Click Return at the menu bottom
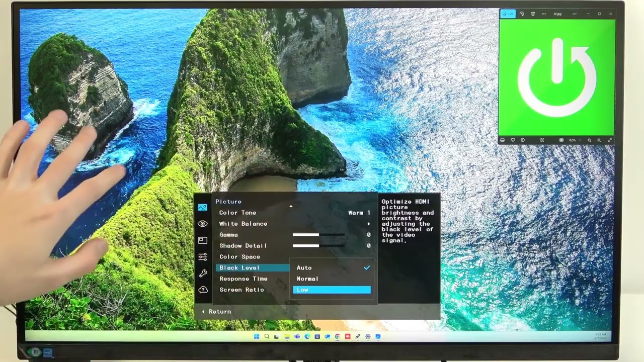The height and width of the screenshot is (362, 644). click(x=216, y=312)
